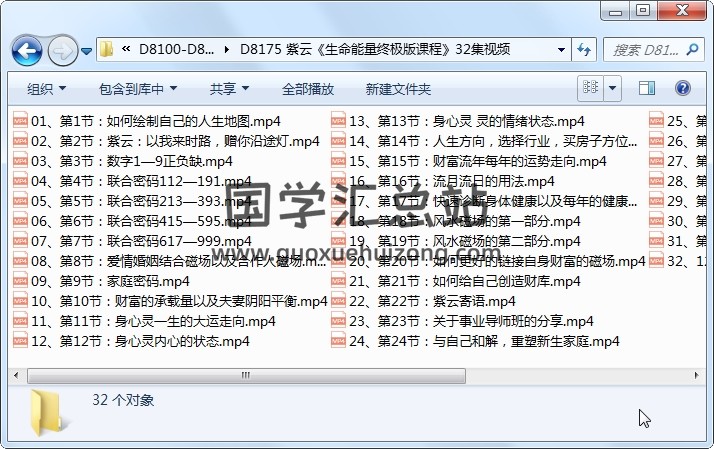Open the view options dropdown arrow
The width and height of the screenshot is (714, 449).
click(x=612, y=88)
